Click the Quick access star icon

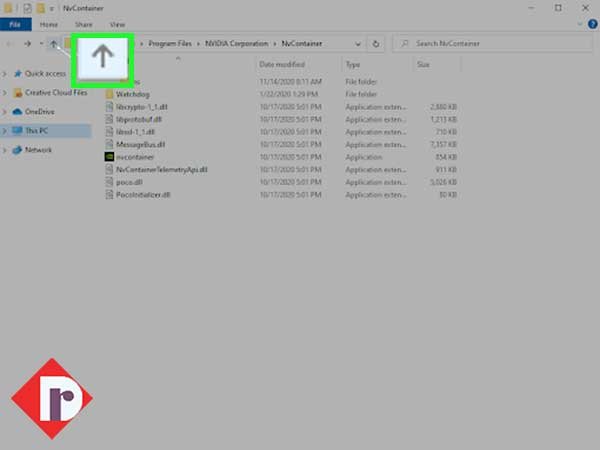(18, 73)
